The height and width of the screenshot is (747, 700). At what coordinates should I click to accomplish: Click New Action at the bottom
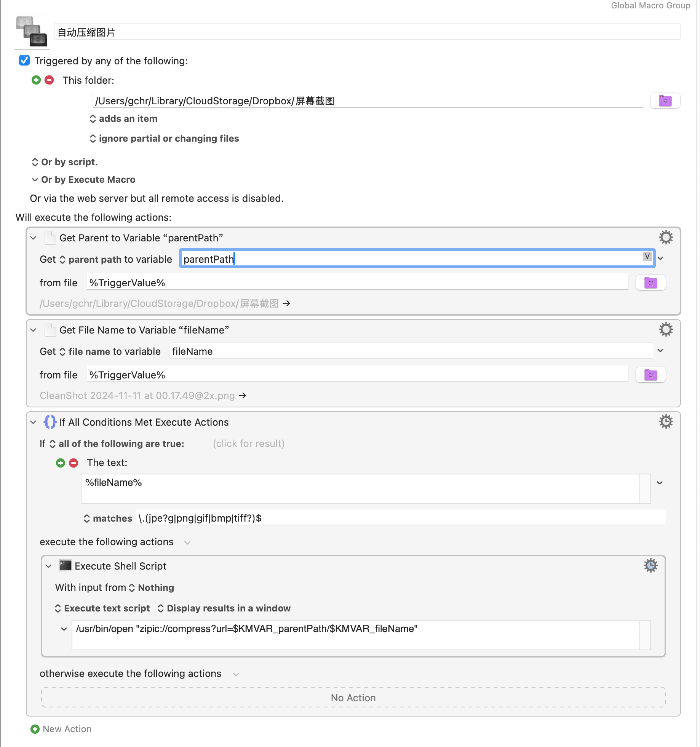tap(61, 729)
